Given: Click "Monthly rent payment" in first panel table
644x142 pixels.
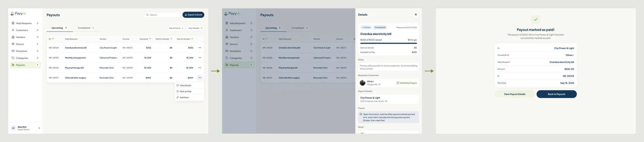Looking at the screenshot, I should click(75, 58).
